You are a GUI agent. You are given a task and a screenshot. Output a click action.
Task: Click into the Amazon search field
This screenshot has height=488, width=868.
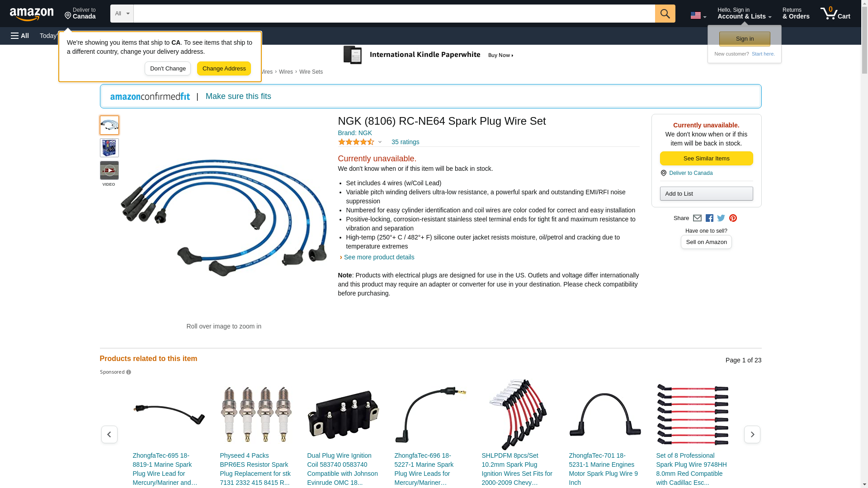point(394,14)
